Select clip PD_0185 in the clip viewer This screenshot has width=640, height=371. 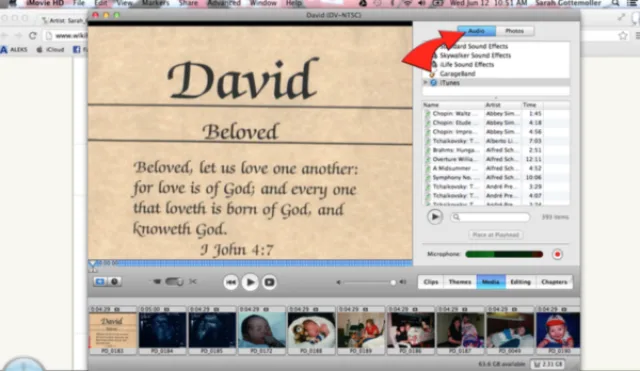(212, 331)
